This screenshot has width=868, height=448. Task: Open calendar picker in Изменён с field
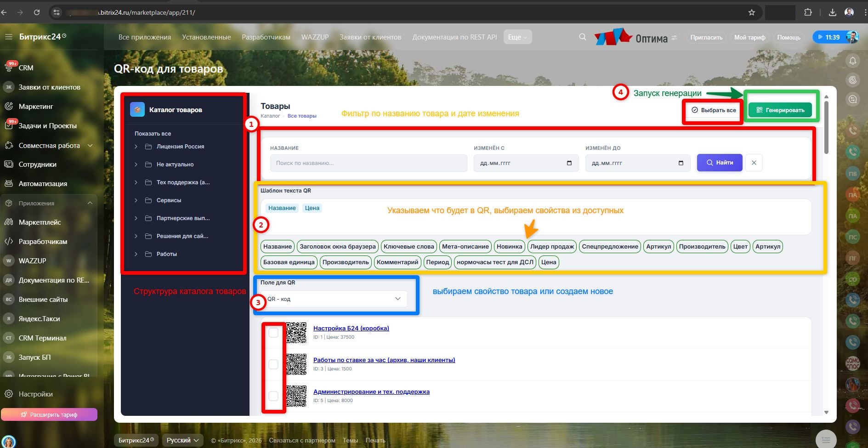[x=569, y=163]
